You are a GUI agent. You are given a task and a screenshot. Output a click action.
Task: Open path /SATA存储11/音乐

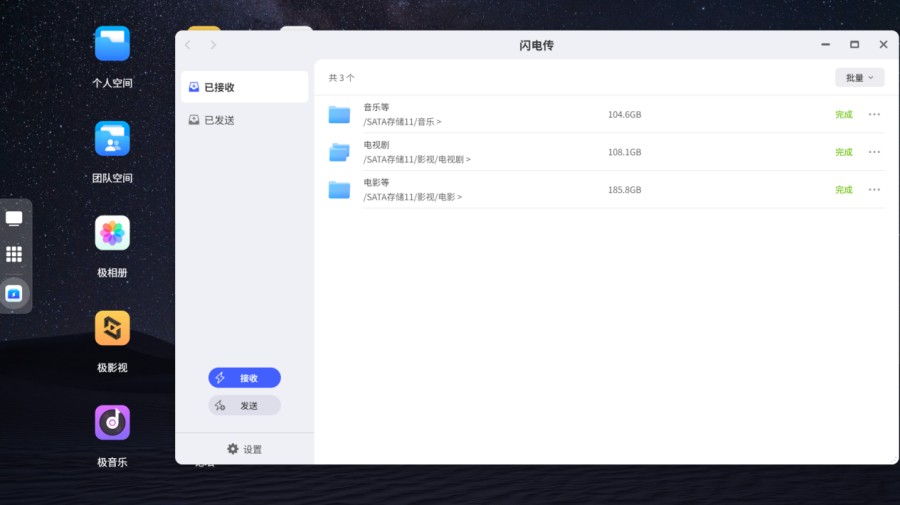point(402,122)
